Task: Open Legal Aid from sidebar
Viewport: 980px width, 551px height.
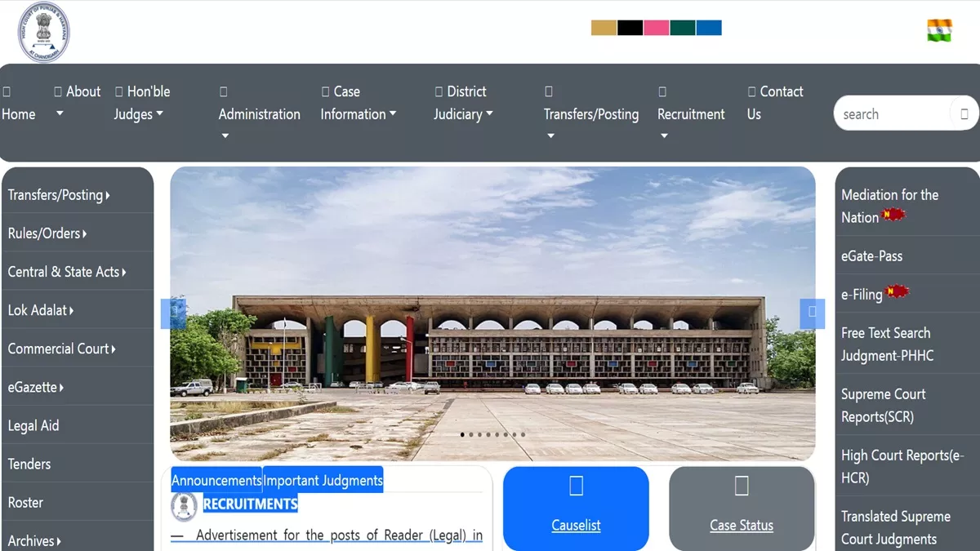Action: point(77,424)
